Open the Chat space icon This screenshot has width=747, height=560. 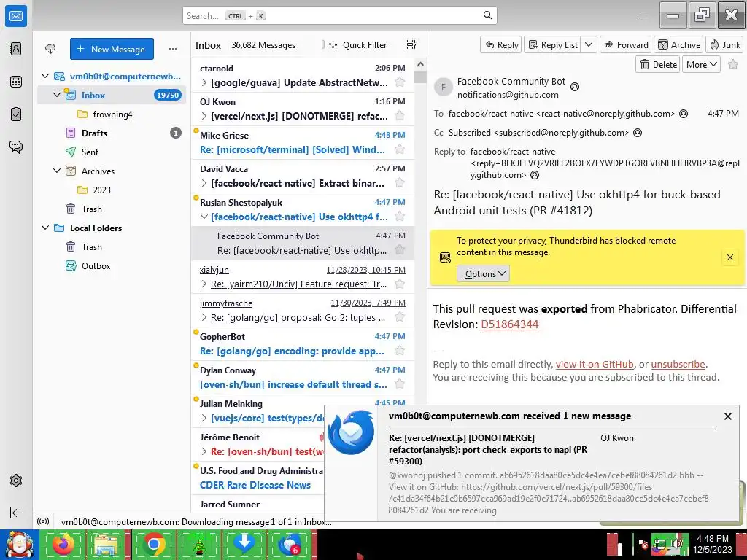tap(16, 147)
